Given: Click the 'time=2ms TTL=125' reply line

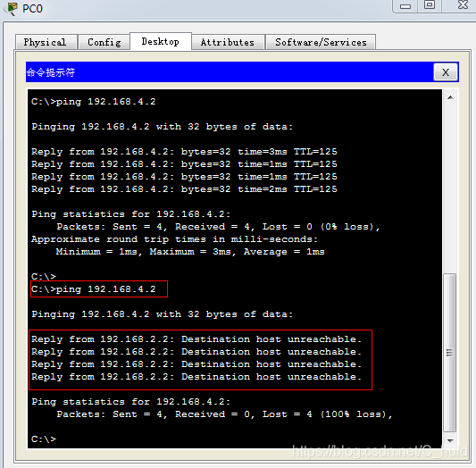Looking at the screenshot, I should click(x=184, y=189).
